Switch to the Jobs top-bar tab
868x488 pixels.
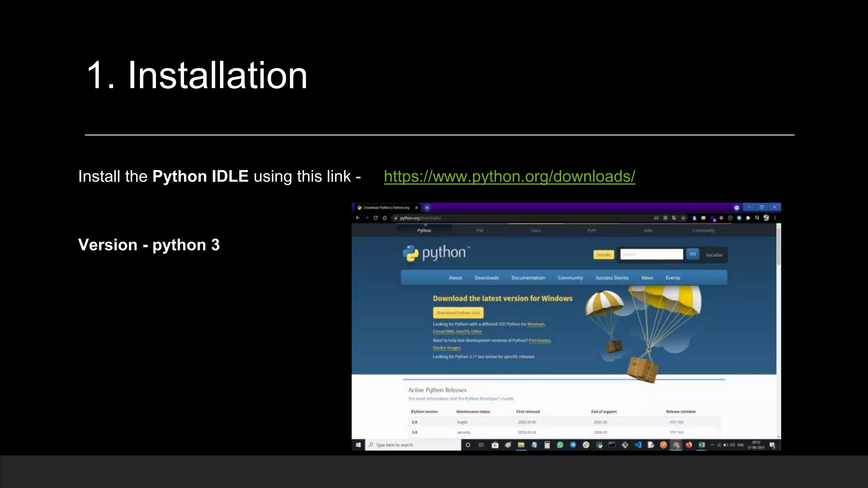(x=648, y=230)
